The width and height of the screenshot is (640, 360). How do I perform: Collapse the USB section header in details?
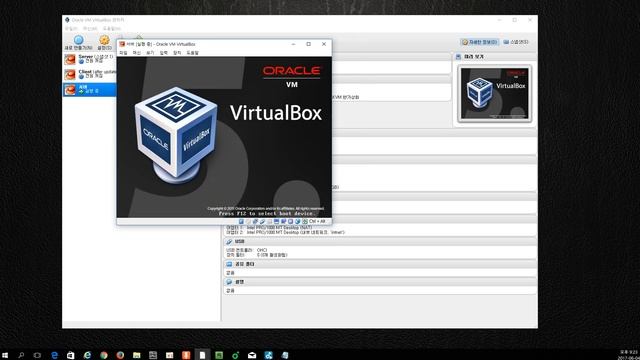(380, 242)
